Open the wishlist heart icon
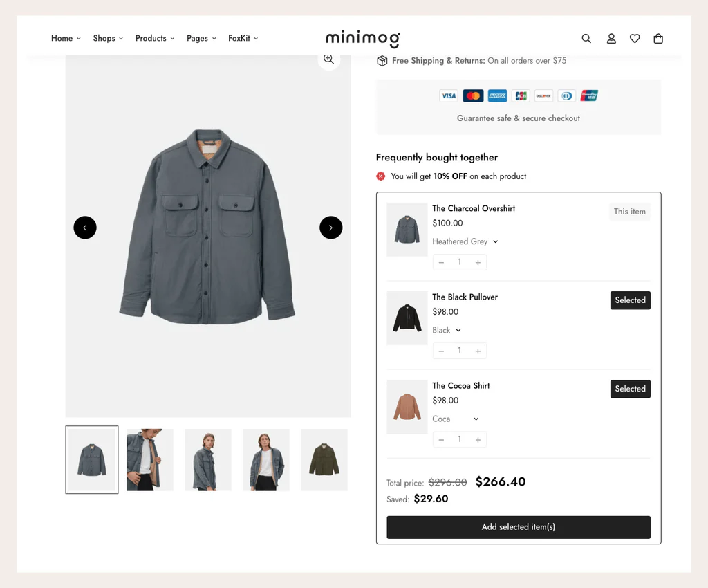 point(635,39)
